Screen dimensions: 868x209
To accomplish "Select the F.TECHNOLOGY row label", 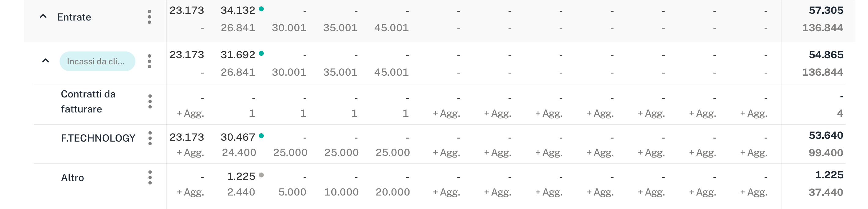I will [x=98, y=138].
